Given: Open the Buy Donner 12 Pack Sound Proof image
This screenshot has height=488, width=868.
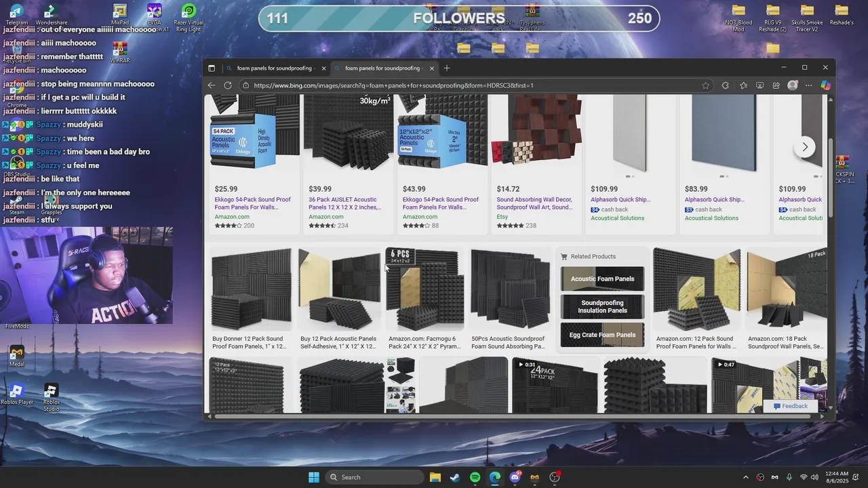Looking at the screenshot, I should (252, 289).
